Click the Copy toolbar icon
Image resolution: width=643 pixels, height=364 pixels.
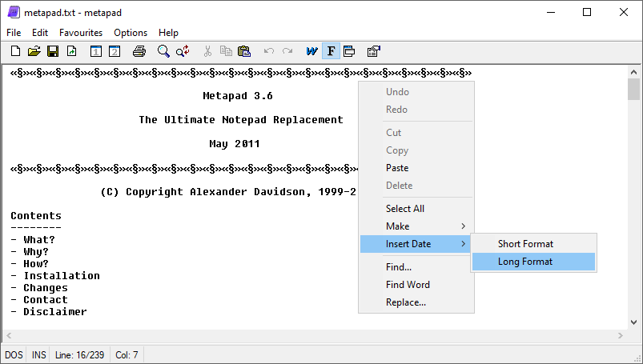226,51
